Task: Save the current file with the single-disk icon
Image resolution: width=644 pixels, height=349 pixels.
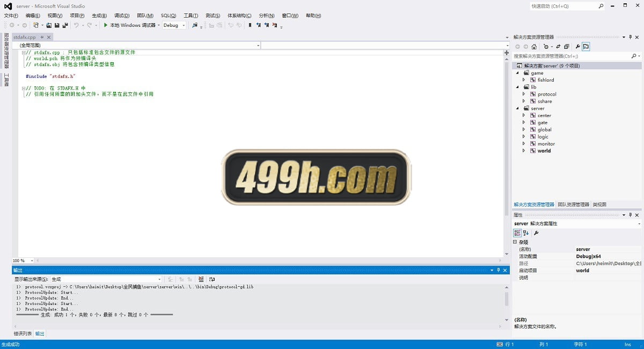Action: [x=57, y=25]
